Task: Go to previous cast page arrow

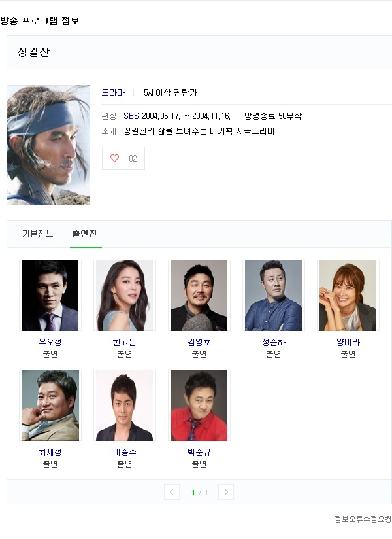Action: pos(172,492)
